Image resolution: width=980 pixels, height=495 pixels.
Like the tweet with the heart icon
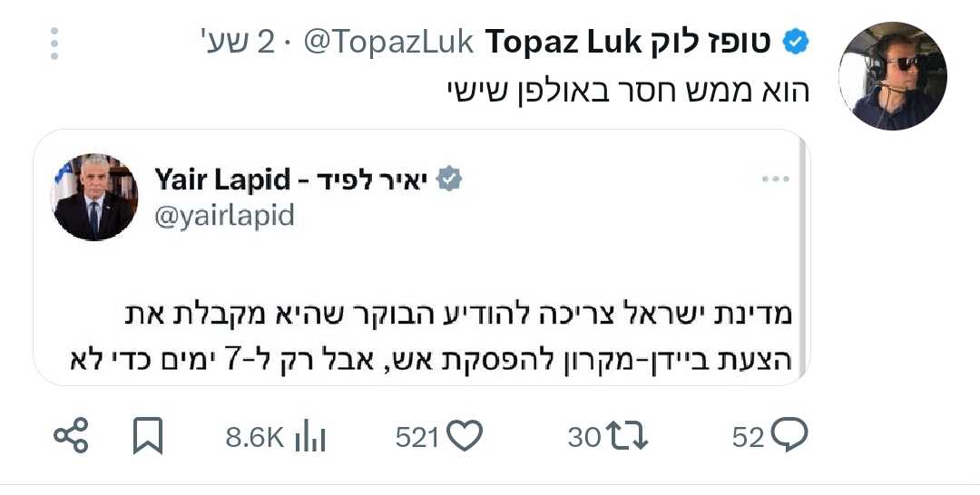tap(465, 437)
